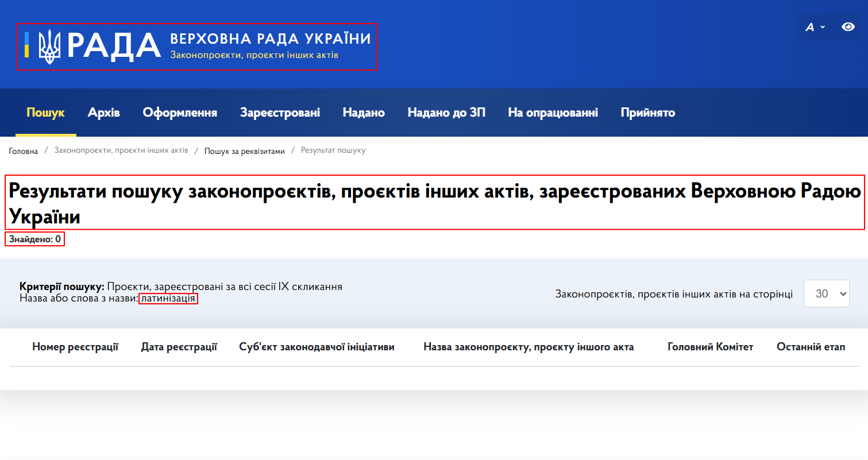Open the font size 'A' dropdown
Viewport: 868px width, 460px height.
pyautogui.click(x=815, y=27)
